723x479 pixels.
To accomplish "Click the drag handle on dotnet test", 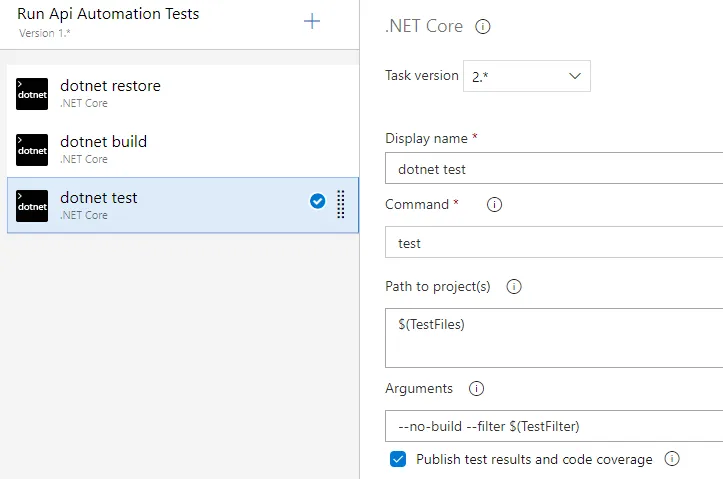I will [341, 204].
